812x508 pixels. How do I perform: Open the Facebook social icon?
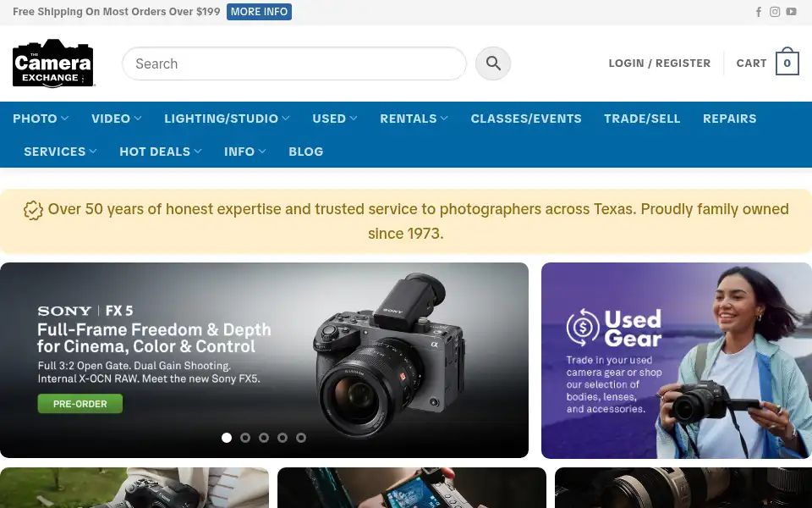(x=758, y=12)
